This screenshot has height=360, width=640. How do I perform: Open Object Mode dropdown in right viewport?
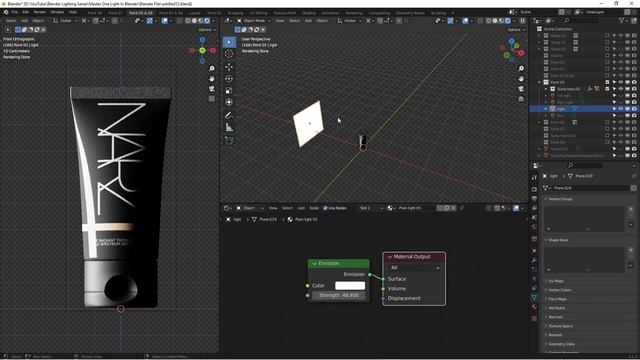coord(254,20)
